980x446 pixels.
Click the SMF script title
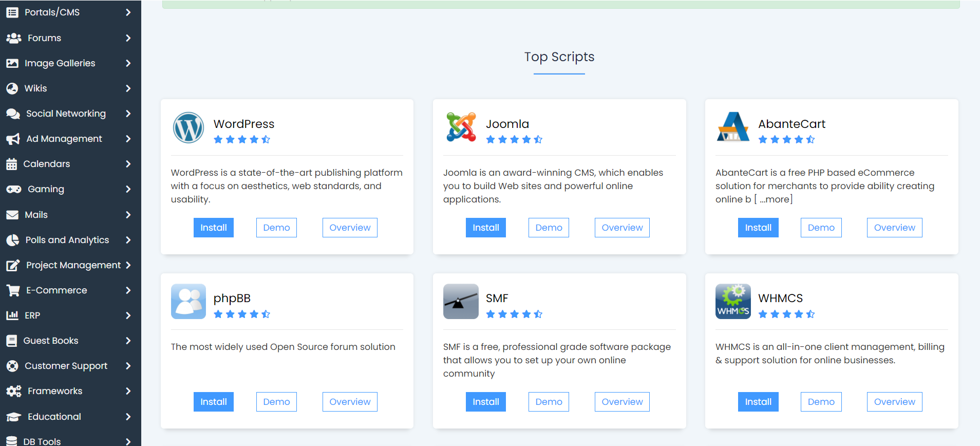tap(497, 299)
